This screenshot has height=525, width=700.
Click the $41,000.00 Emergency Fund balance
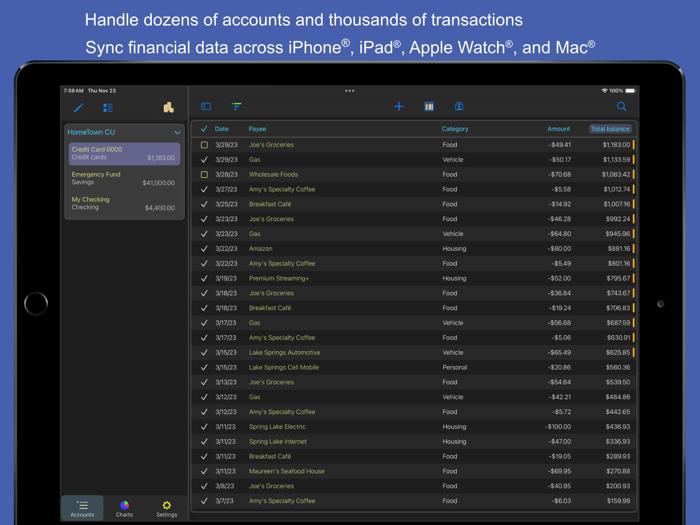click(158, 183)
